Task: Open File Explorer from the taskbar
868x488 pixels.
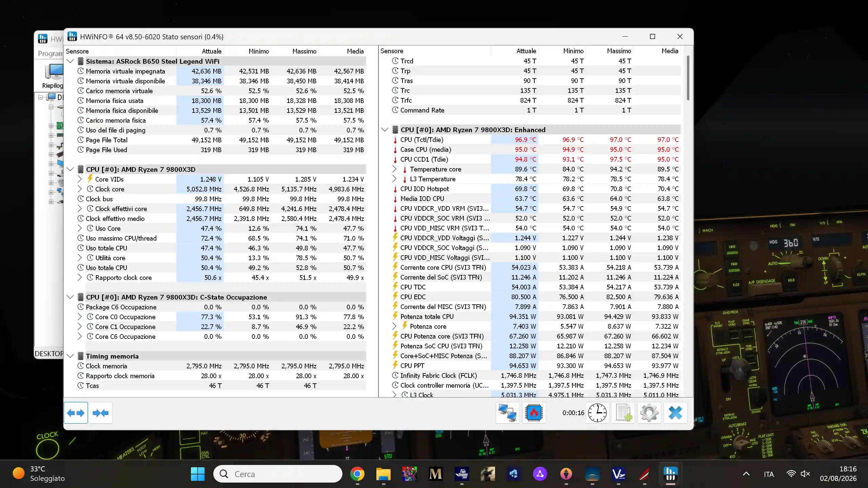Action: coord(383,474)
